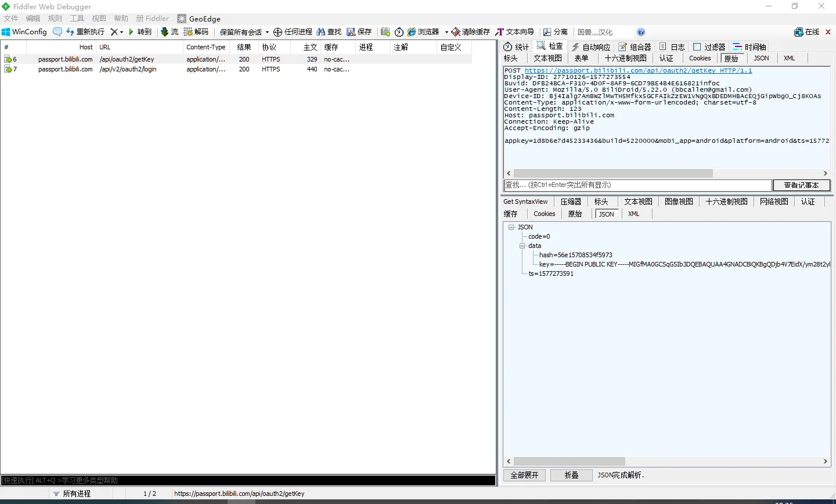Screen dimensions: 836x504
Task: Collapse the JSON root tree node
Action: click(511, 227)
